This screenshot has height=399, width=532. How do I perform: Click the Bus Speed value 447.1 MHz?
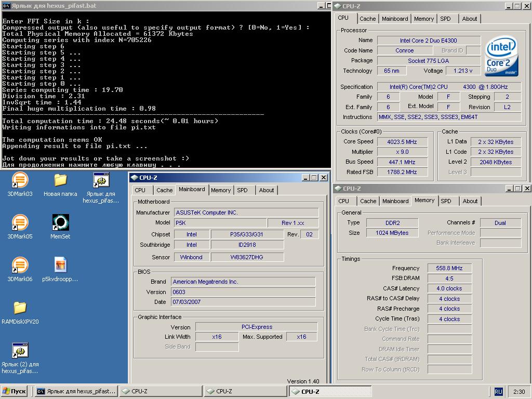pos(402,162)
